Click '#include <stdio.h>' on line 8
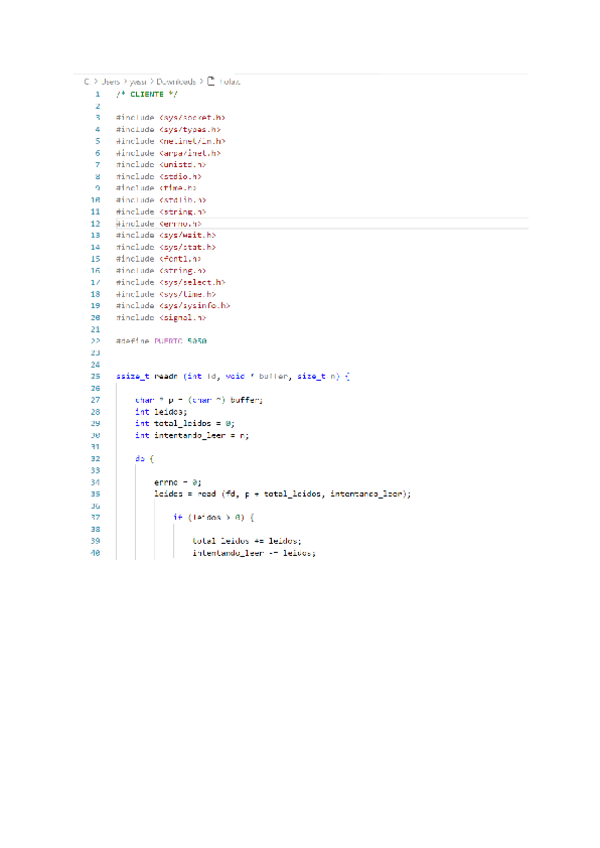Screen dimensions: 600x848 coord(159,176)
